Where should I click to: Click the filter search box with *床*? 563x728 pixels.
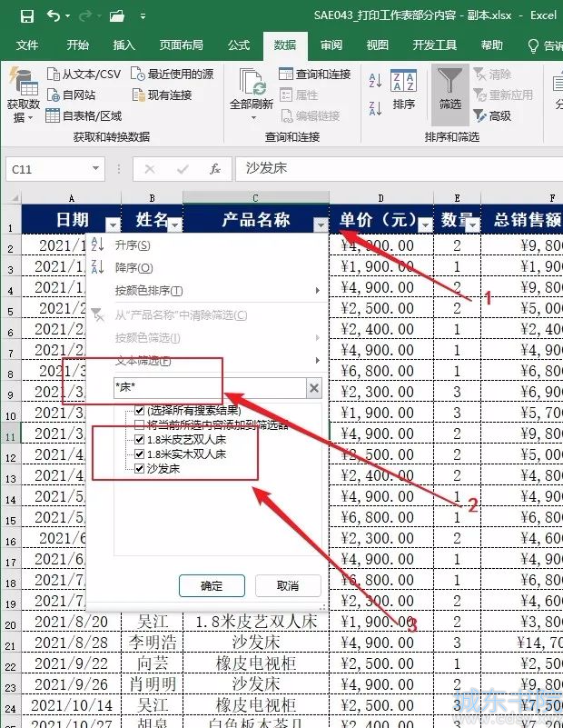click(x=210, y=387)
